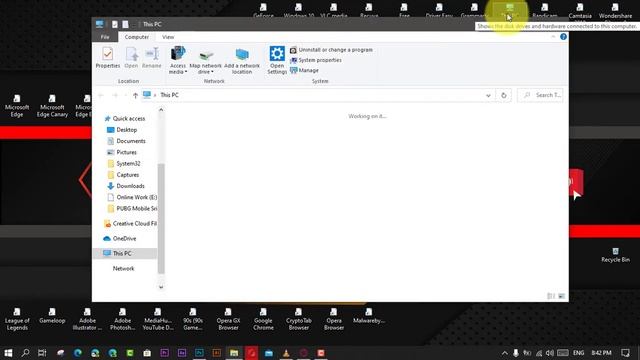Image resolution: width=640 pixels, height=360 pixels.
Task: Select the CryptoTab Browser shortcut
Action: point(298,320)
